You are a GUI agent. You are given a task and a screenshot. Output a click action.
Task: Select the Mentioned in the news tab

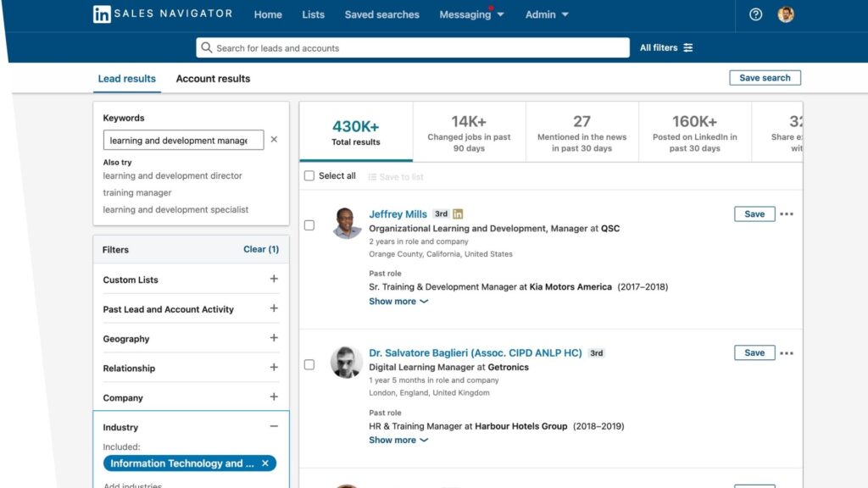tap(581, 131)
